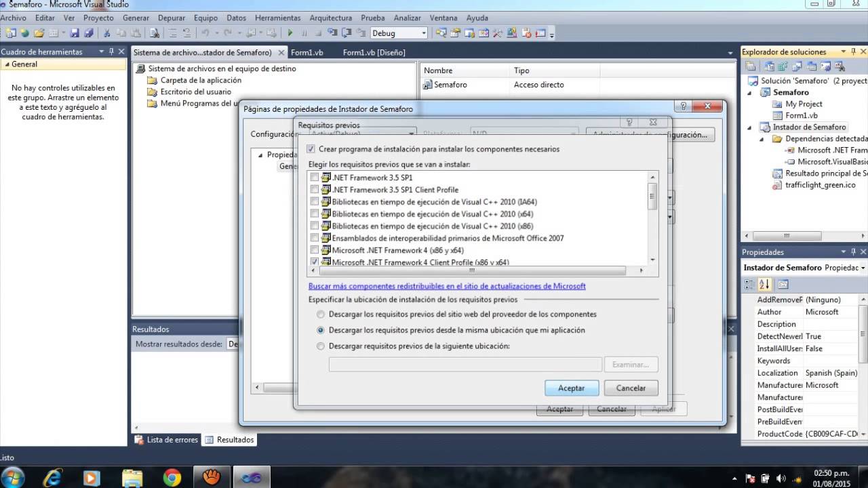Pin the Toolbox panel (Cuadro de herramientas)

pyautogui.click(x=111, y=52)
